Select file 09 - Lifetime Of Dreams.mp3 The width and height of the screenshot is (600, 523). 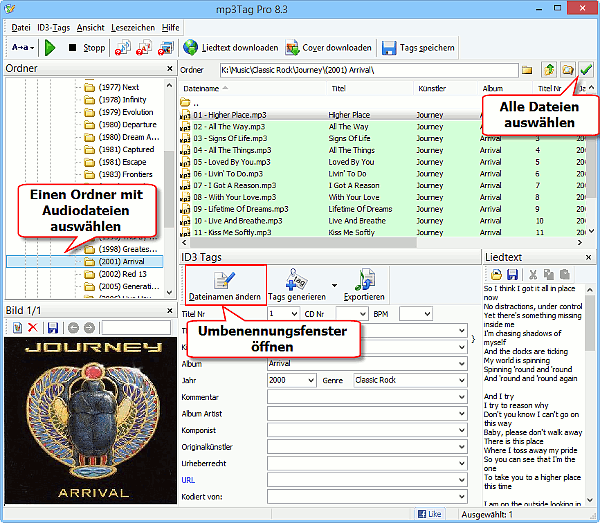pos(240,209)
